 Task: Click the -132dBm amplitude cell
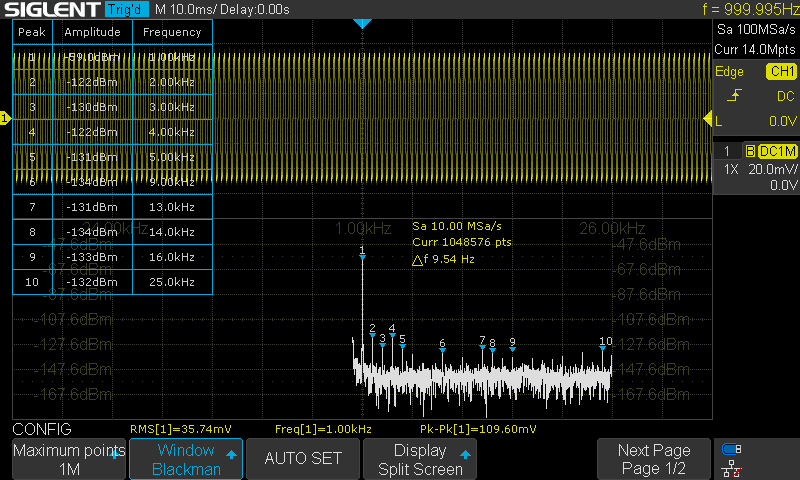pyautogui.click(x=92, y=282)
